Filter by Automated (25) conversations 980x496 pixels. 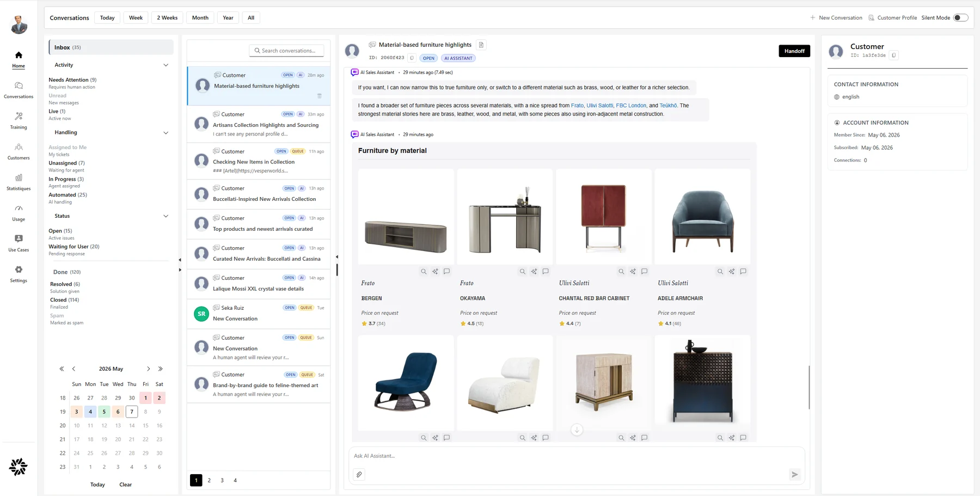click(68, 194)
